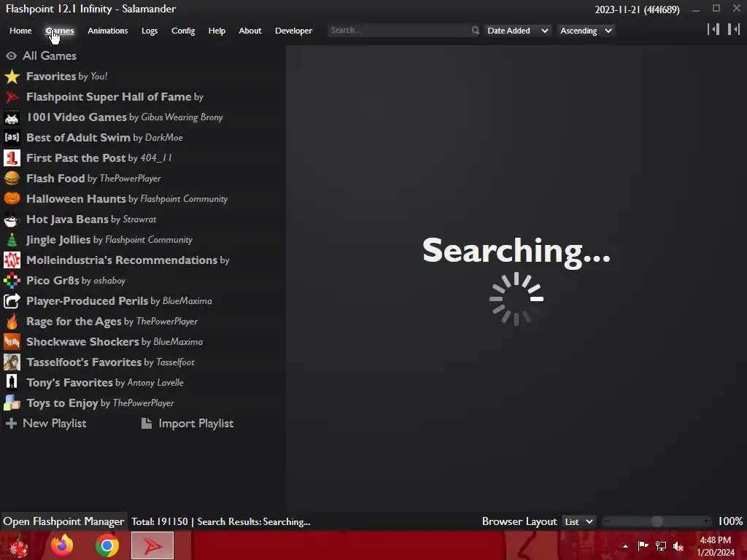Open the Browser Layout List dropdown
The height and width of the screenshot is (560, 747).
(x=578, y=522)
